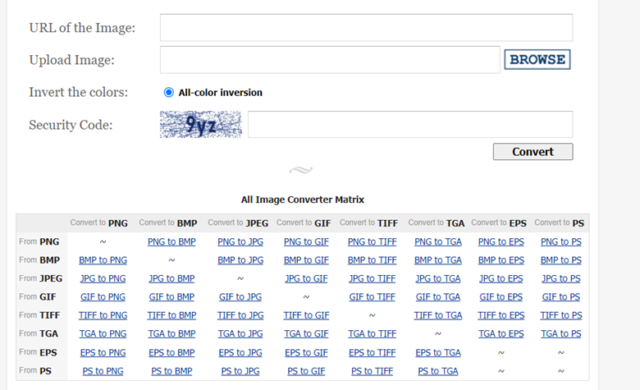This screenshot has height=390, width=640.
Task: Click the captcha image showing 9yz
Action: 200,124
